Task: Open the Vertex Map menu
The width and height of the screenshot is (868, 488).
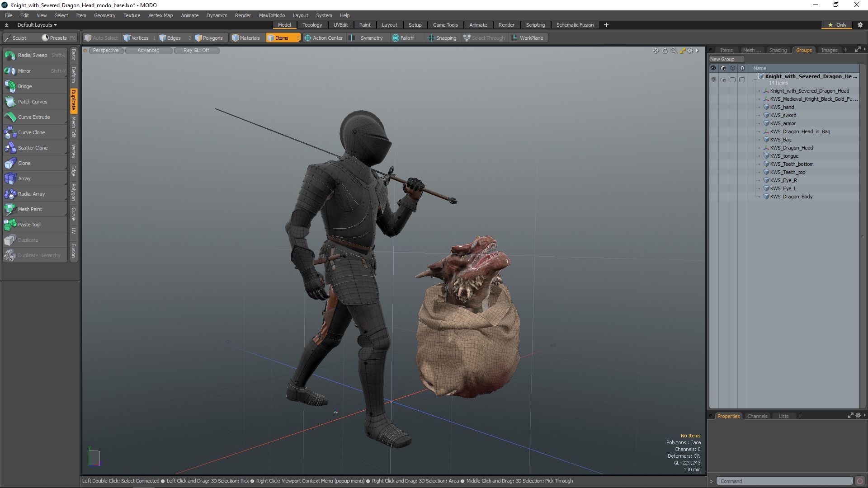Action: [x=160, y=15]
